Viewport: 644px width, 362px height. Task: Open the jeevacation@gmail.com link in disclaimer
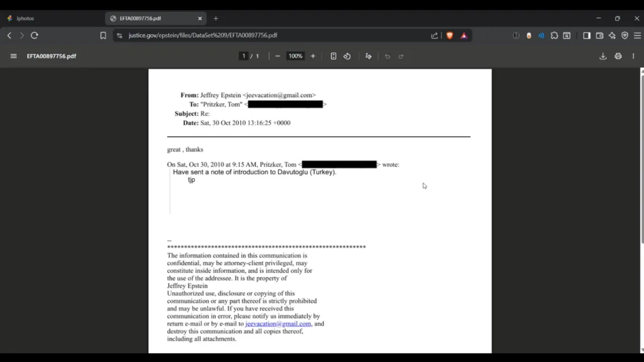[278, 324]
